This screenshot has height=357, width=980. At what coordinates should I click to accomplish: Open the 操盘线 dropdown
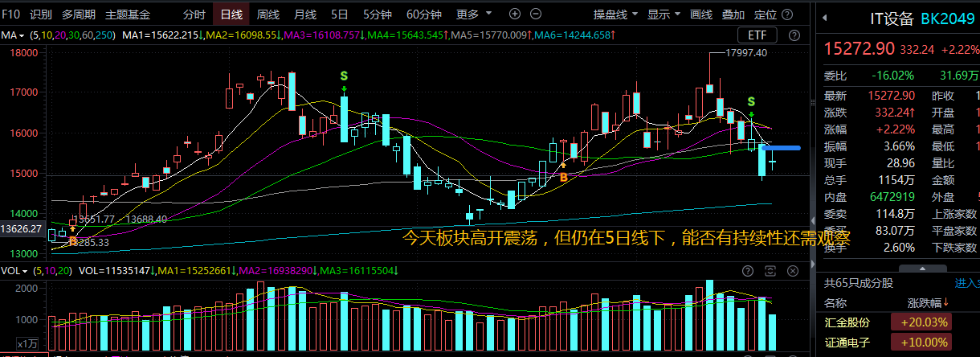616,14
